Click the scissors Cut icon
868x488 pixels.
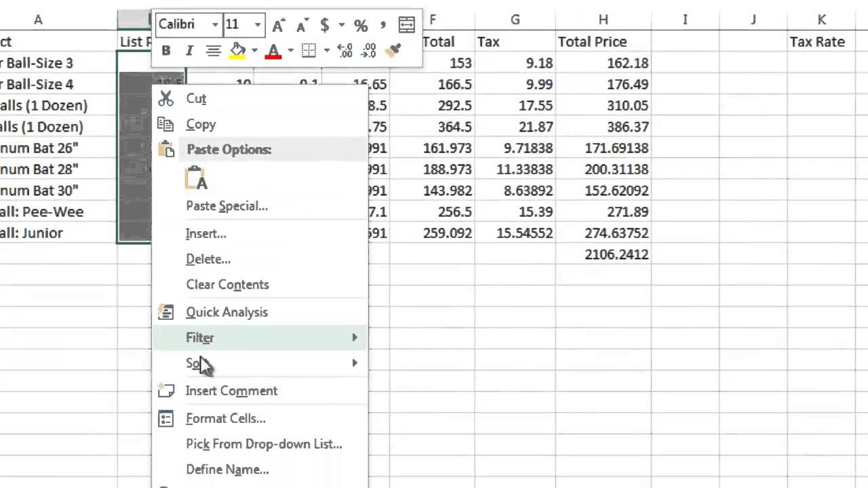coord(165,99)
